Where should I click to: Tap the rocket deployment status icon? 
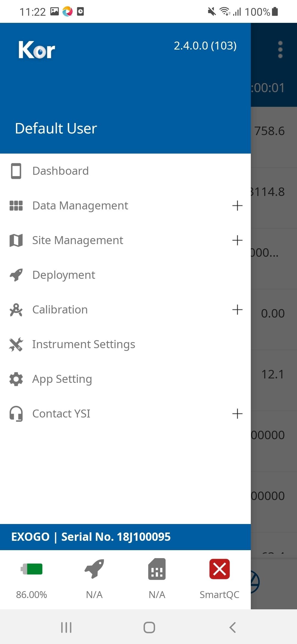point(94,569)
